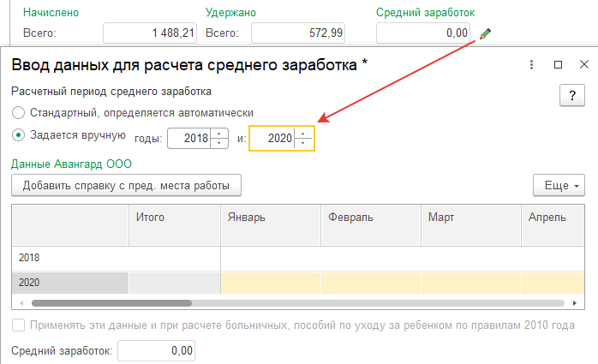
Task: Increase the second year 2020 value
Action: click(302, 134)
